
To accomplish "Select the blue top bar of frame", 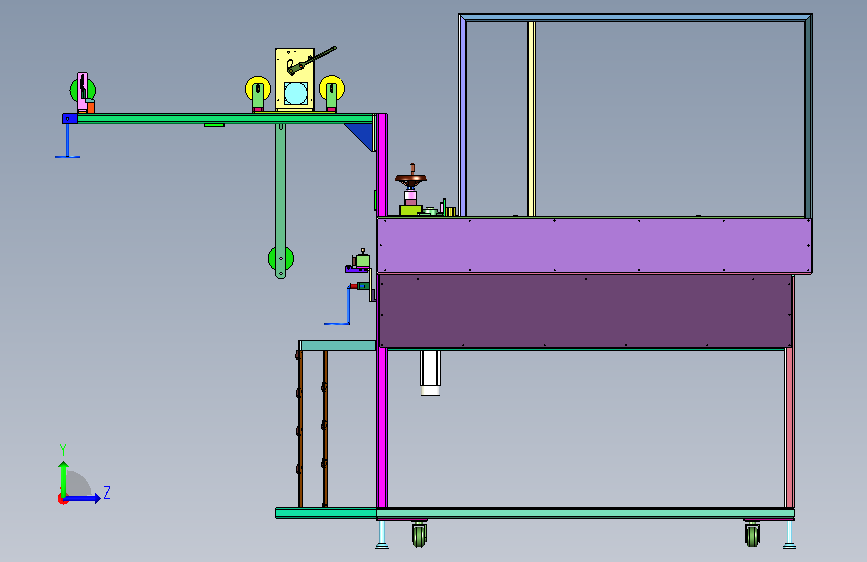I will [635, 18].
